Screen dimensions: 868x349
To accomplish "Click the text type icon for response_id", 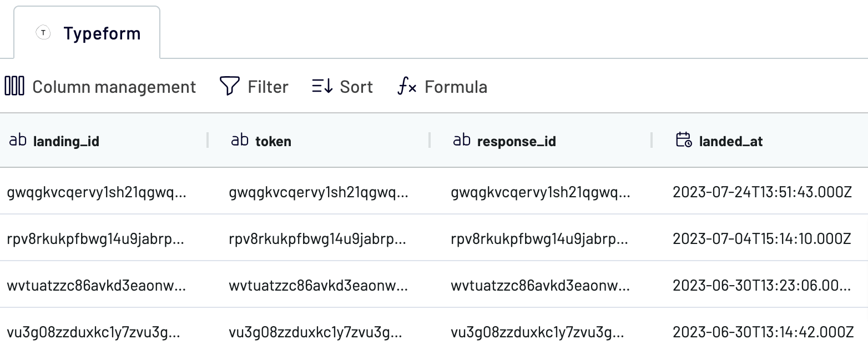I will point(462,140).
